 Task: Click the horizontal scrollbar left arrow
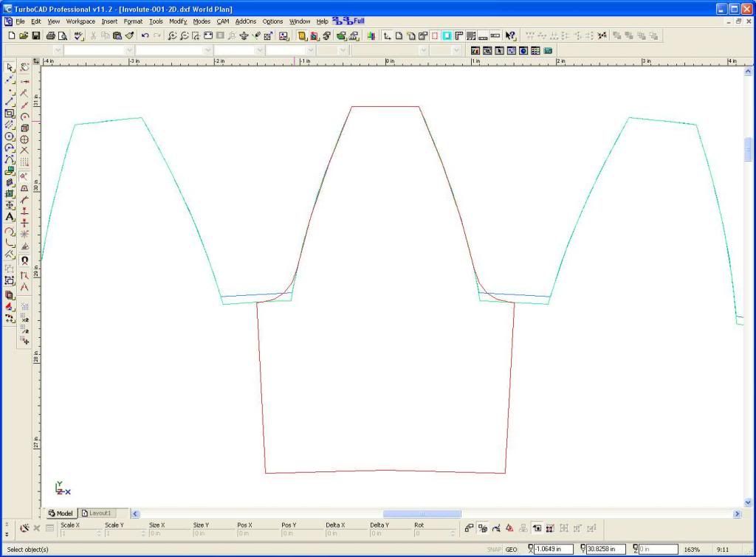click(135, 513)
